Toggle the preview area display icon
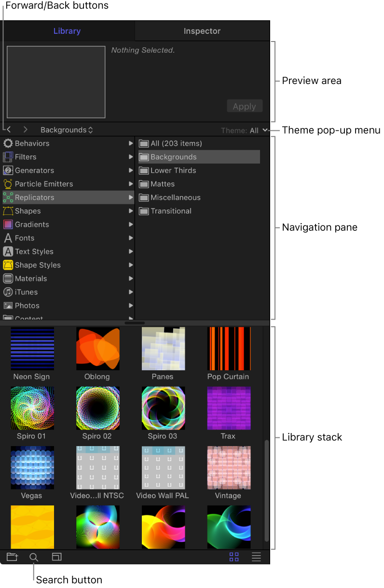 [57, 557]
